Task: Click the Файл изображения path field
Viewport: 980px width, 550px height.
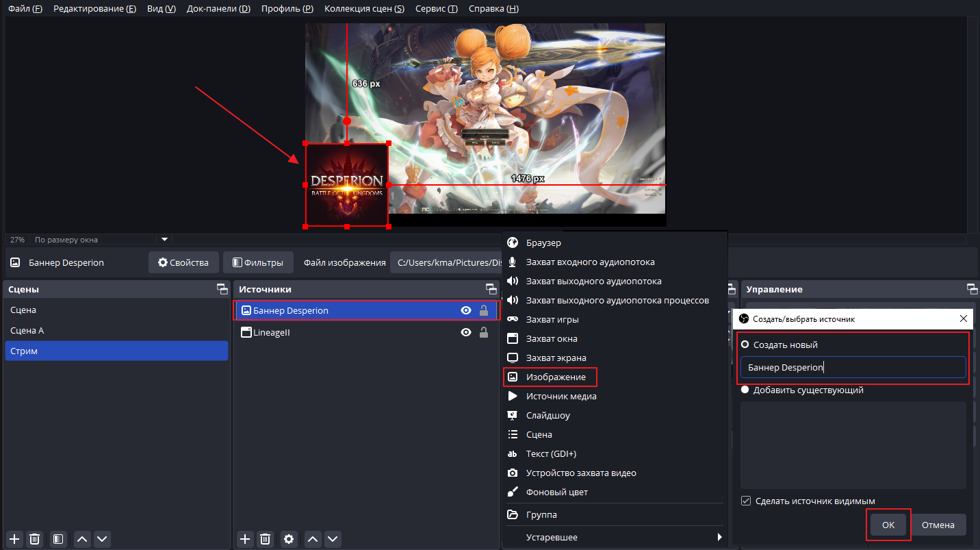Action: coord(447,262)
